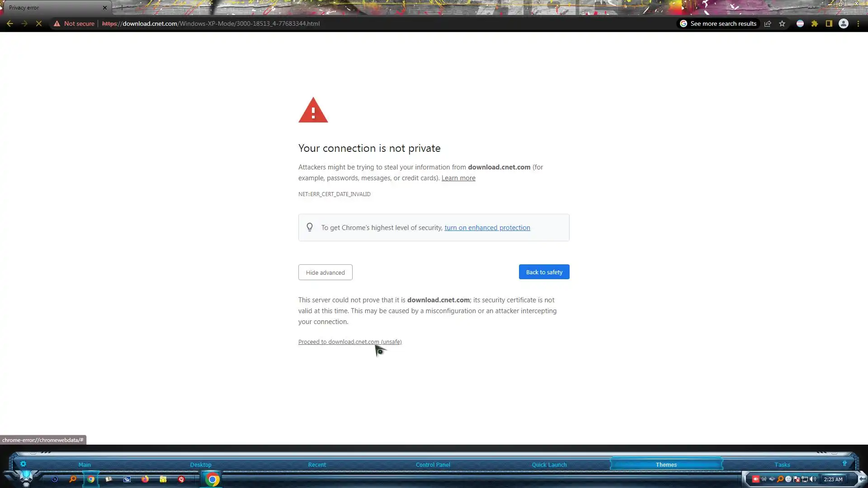
Task: Stop loading the page
Action: click(39, 23)
